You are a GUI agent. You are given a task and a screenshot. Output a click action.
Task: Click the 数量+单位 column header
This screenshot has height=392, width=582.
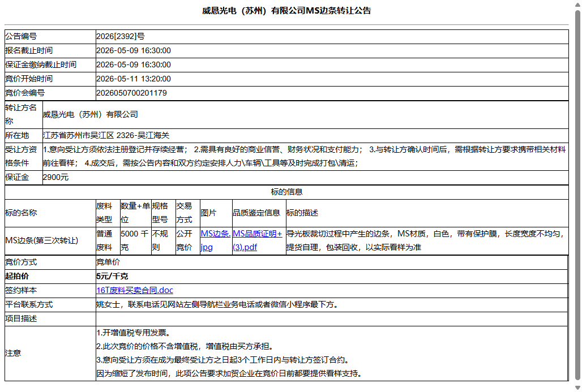pyautogui.click(x=135, y=213)
